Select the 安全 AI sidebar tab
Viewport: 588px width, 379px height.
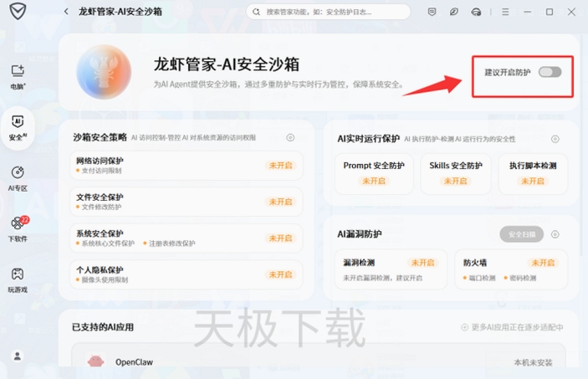(18, 128)
